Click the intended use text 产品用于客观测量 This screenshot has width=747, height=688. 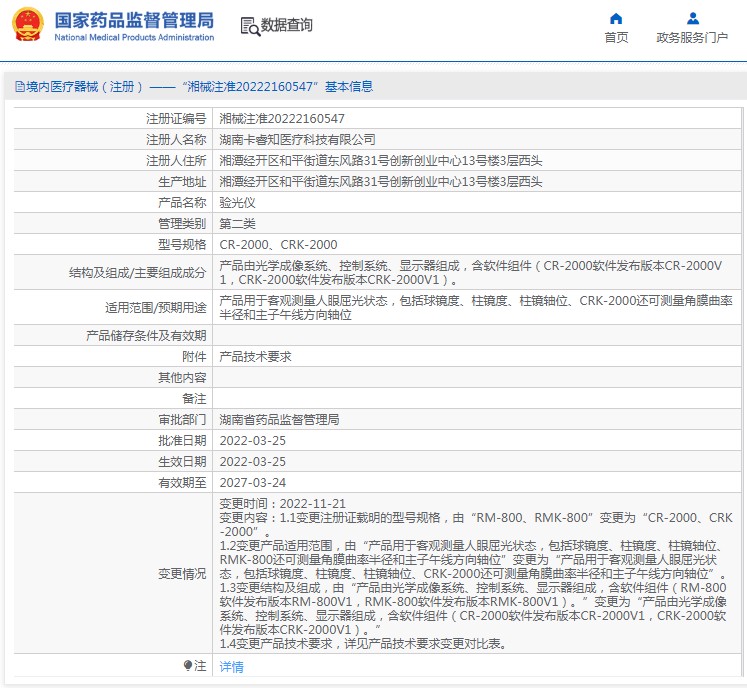[x=476, y=308]
